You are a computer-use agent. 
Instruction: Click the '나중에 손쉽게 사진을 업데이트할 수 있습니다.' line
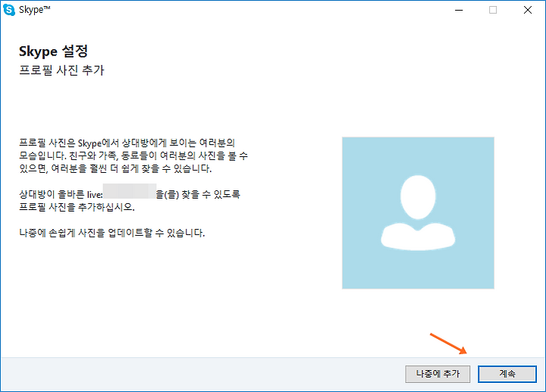[111, 233]
